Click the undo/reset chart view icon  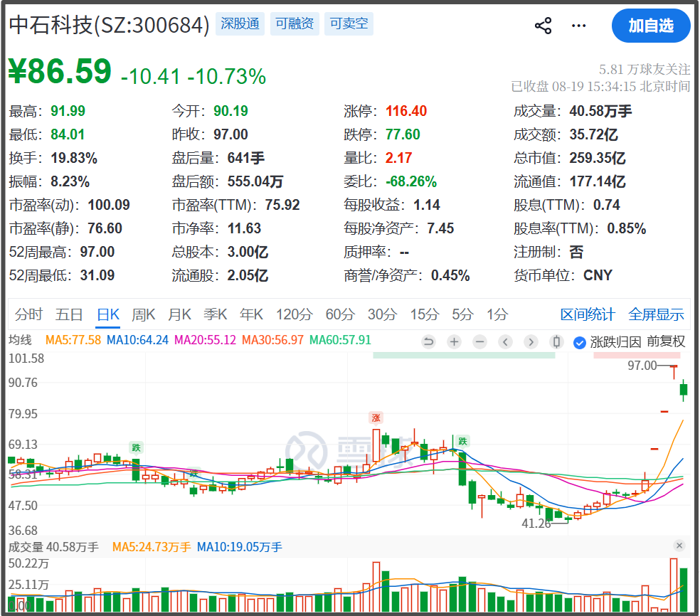point(428,342)
